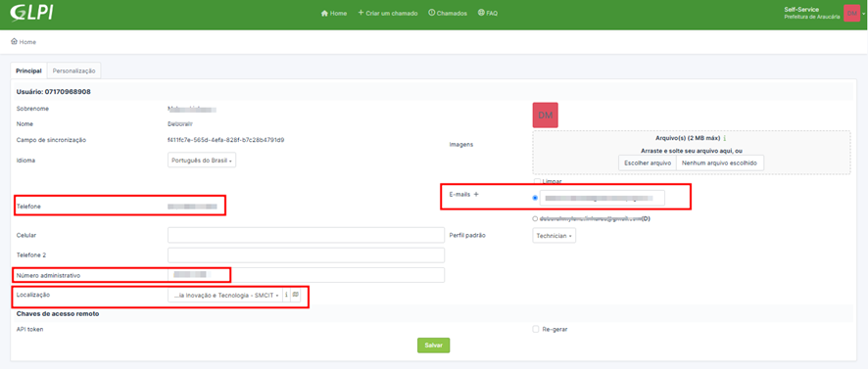Add an e-mail with the plus icon
Screen dimensions: 868x369
point(476,194)
